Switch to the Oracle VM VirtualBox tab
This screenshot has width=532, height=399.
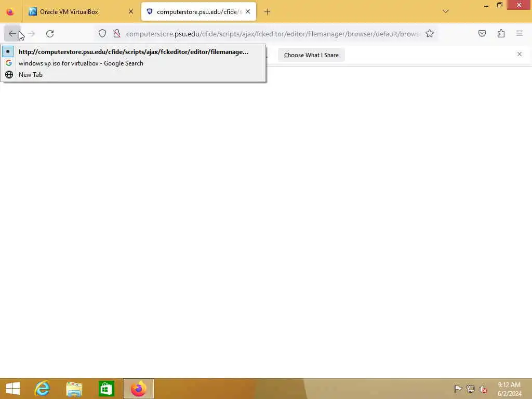81,12
